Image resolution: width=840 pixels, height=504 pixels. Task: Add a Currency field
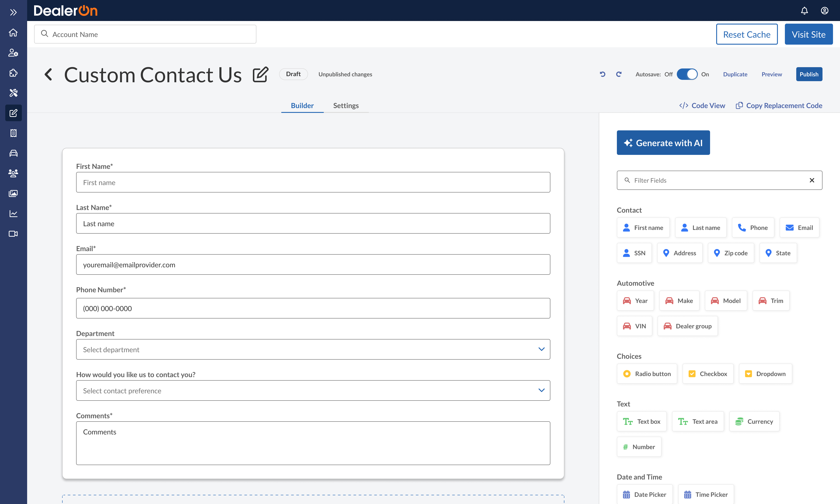[754, 421]
